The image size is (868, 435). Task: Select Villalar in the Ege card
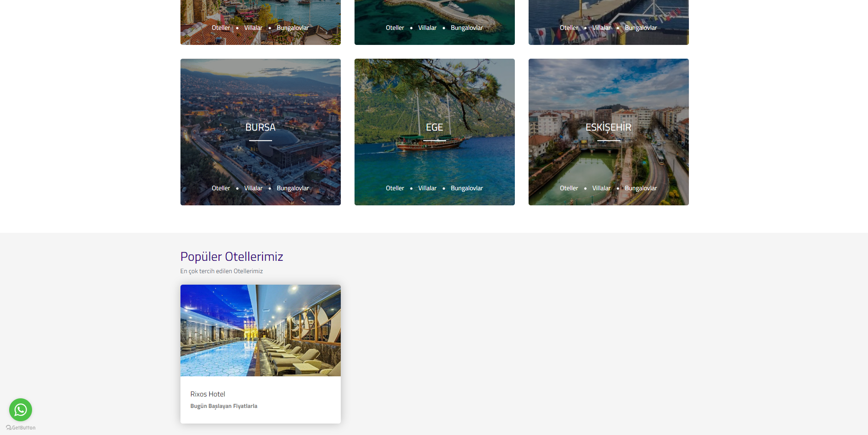427,188
